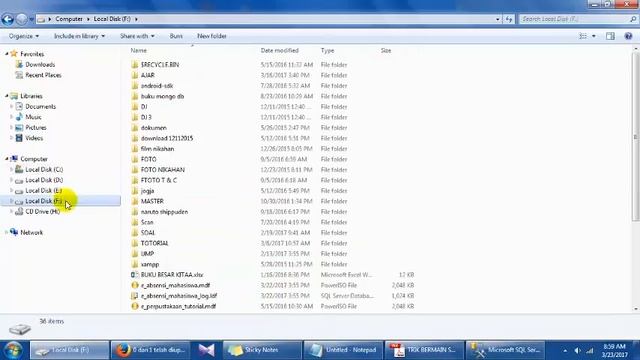
Task: Open the Share with menu
Action: [x=137, y=36]
